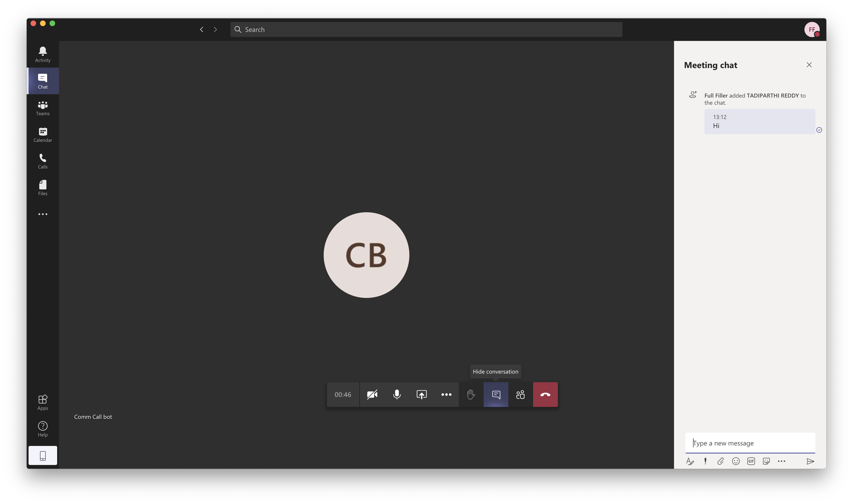
Task: Click the CB participant avatar
Action: click(x=366, y=255)
